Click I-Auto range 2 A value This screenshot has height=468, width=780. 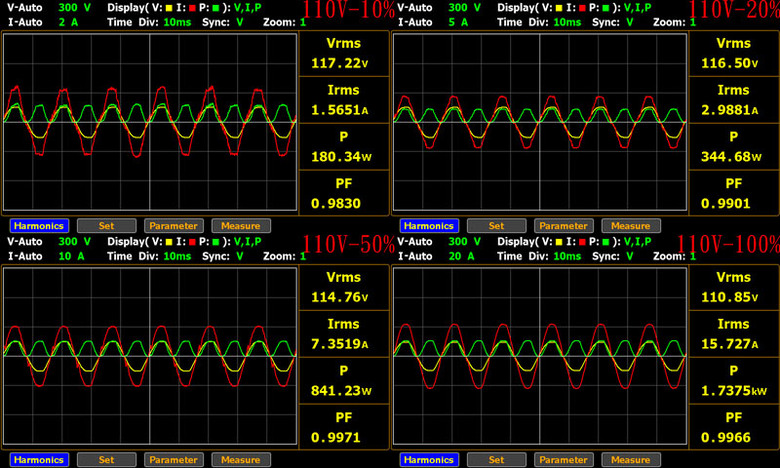(x=68, y=22)
